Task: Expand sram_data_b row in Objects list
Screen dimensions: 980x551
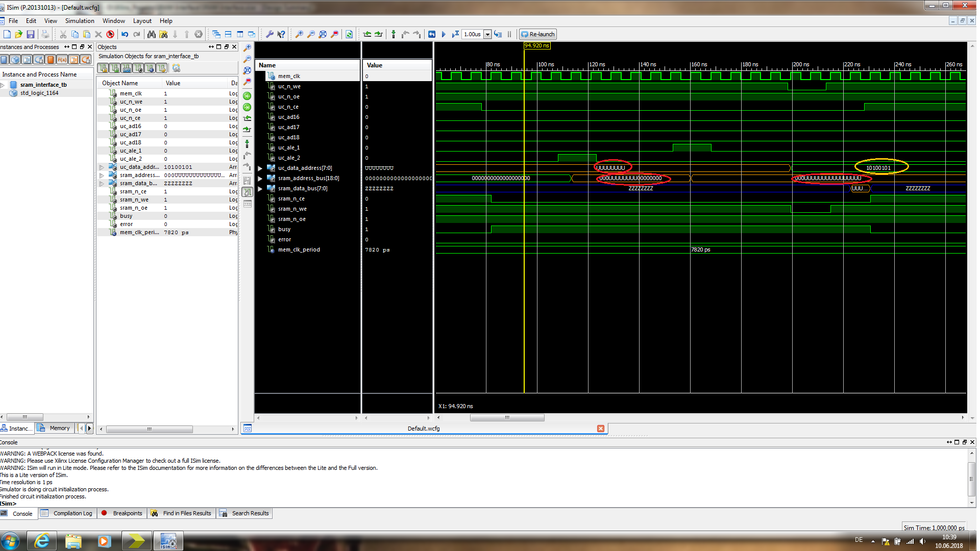Action: (102, 183)
